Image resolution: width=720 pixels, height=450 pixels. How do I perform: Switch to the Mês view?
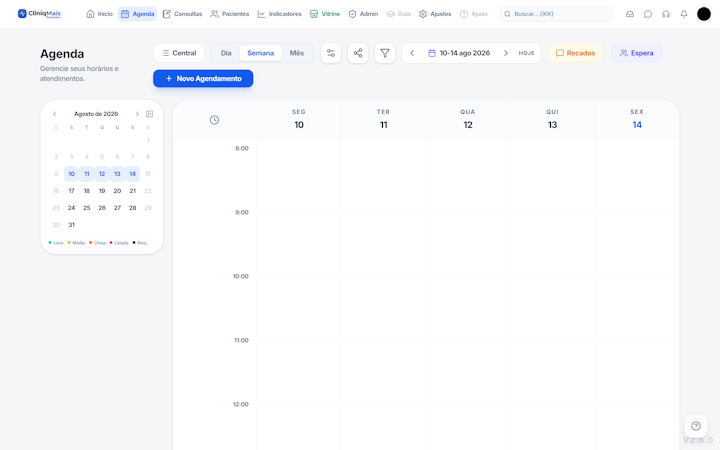(x=297, y=53)
